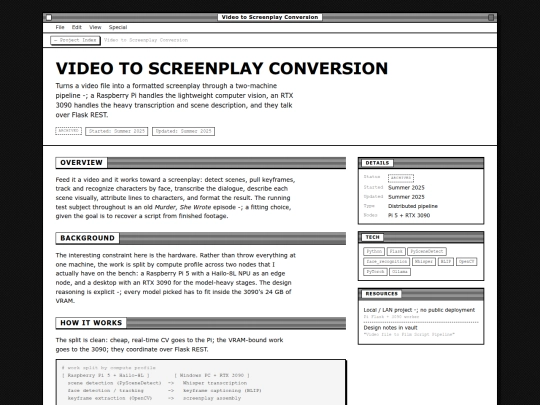Click the 'Started: Summer 2025' badge

117,131
